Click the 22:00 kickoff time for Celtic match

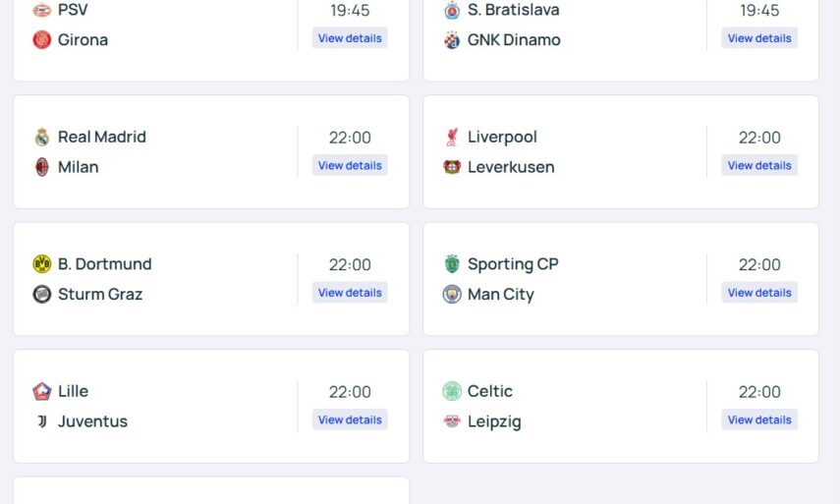[x=759, y=392]
